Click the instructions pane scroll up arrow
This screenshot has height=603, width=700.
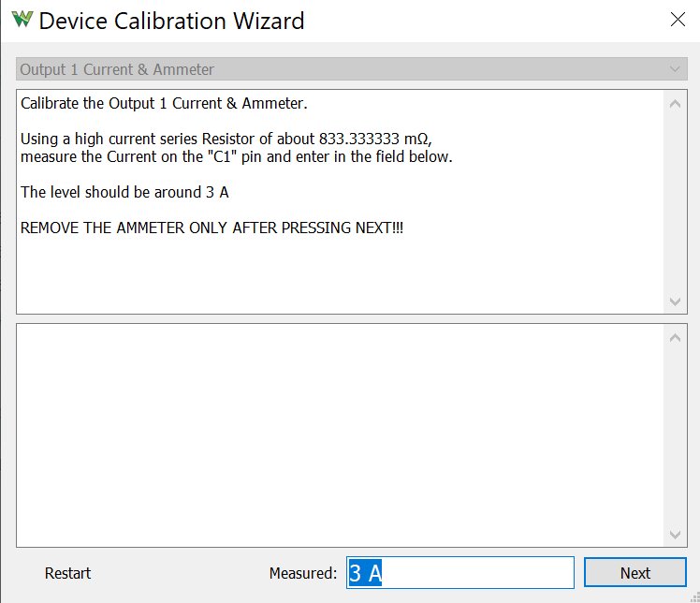675,104
